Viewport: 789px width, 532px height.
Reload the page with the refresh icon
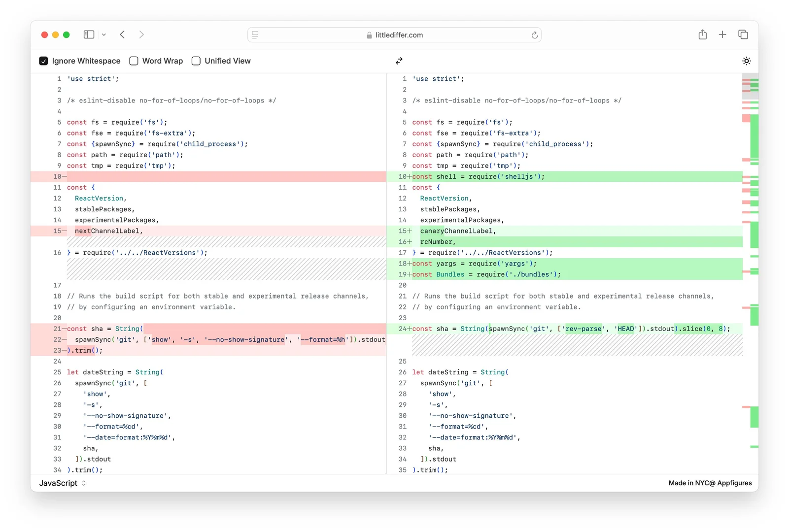pos(535,35)
